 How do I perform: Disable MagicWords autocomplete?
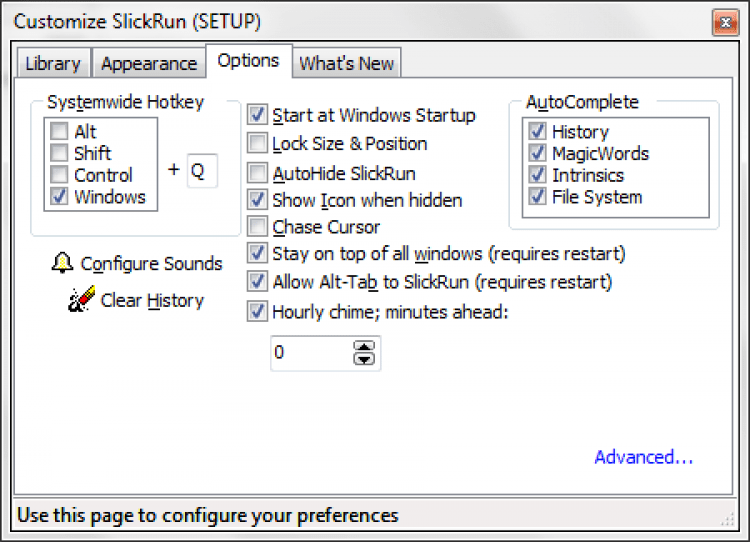(x=538, y=153)
